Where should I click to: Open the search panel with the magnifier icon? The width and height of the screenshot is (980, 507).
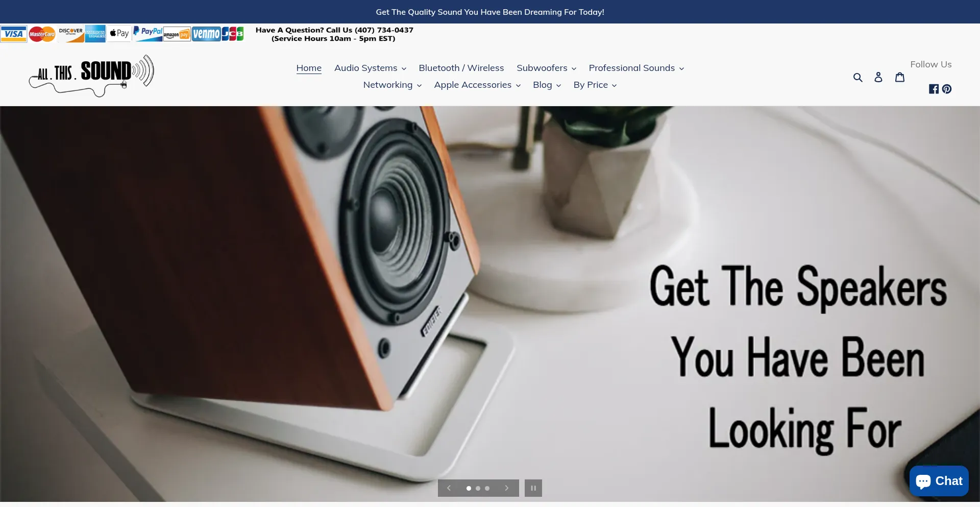pos(859,77)
